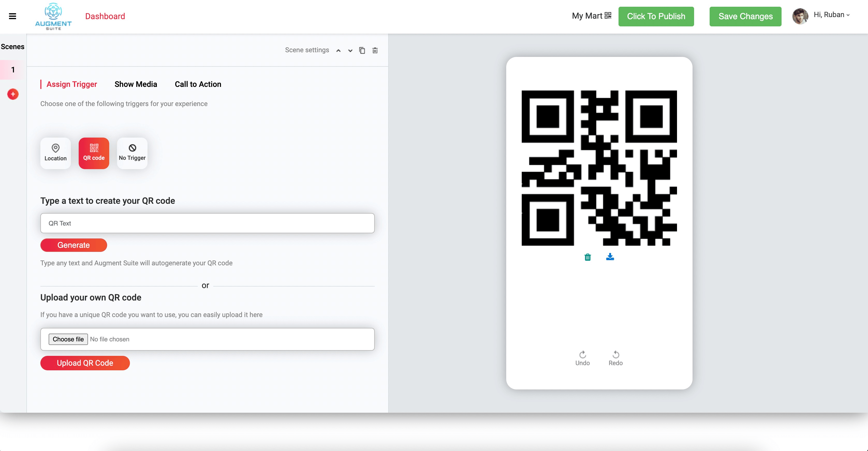Click the download icon on QR preview
Viewport: 868px width, 451px height.
[610, 257]
